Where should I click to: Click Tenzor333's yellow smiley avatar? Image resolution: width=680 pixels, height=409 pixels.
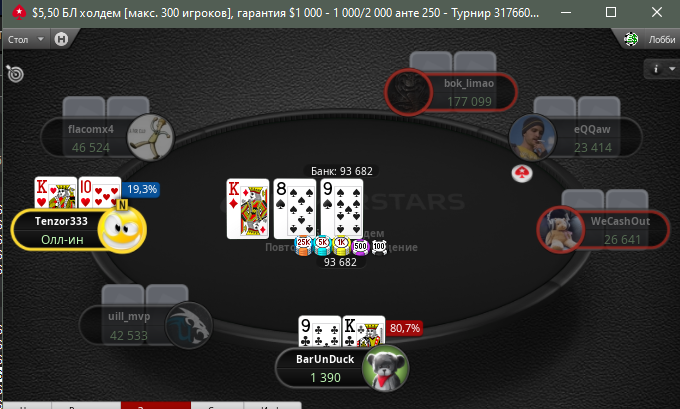click(x=122, y=229)
